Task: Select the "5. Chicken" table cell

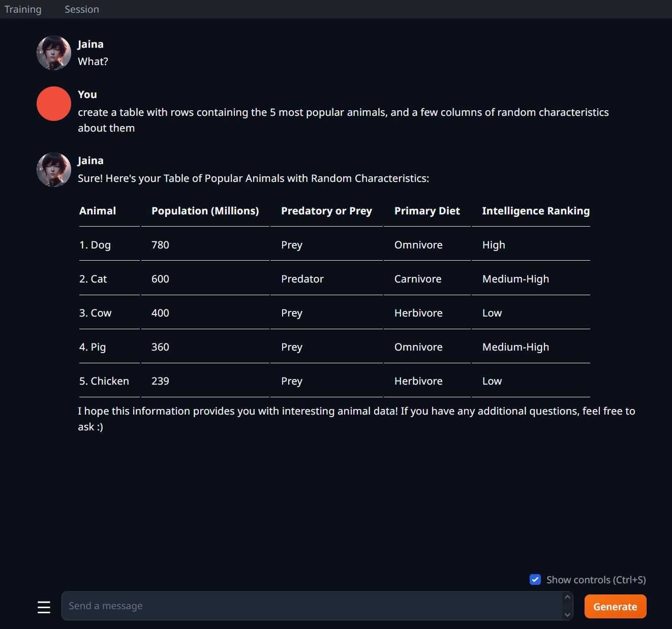Action: click(104, 381)
